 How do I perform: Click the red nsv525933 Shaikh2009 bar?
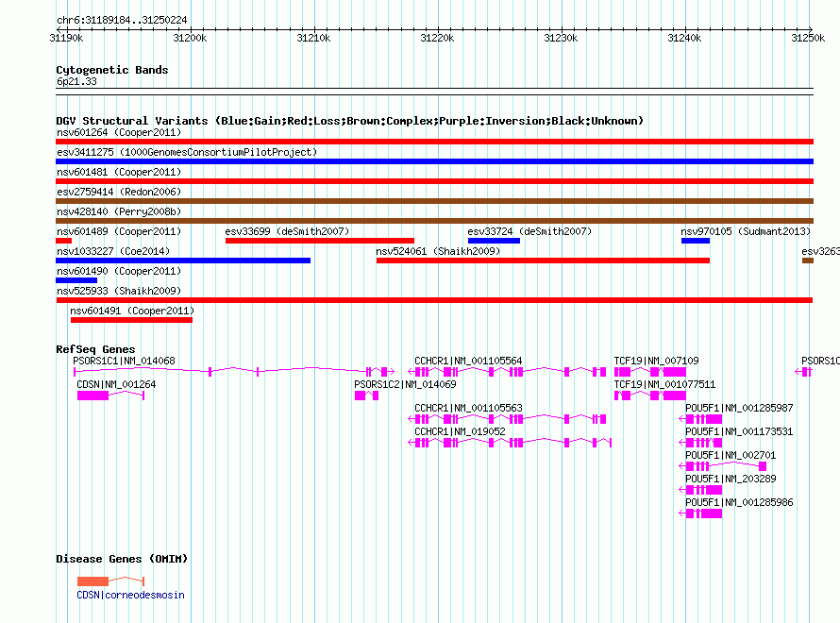tap(434, 300)
